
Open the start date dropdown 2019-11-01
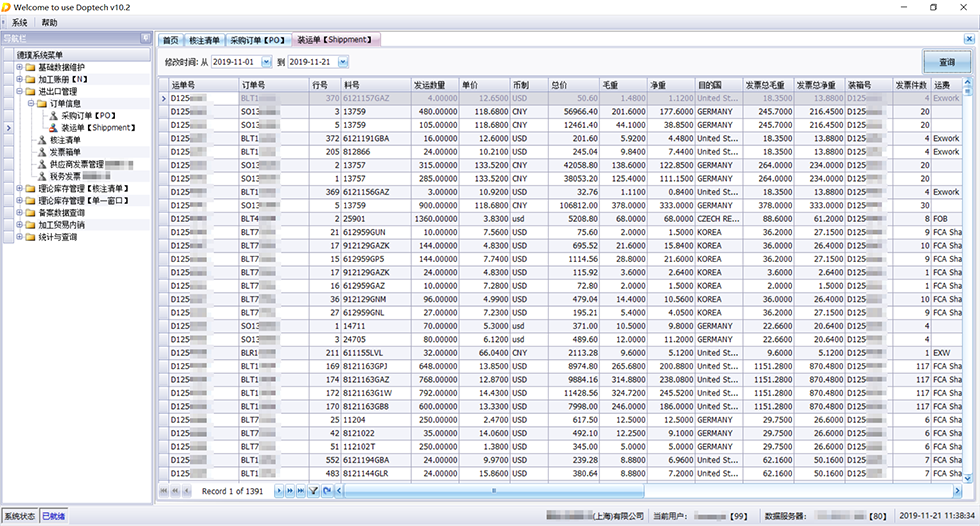coord(266,62)
